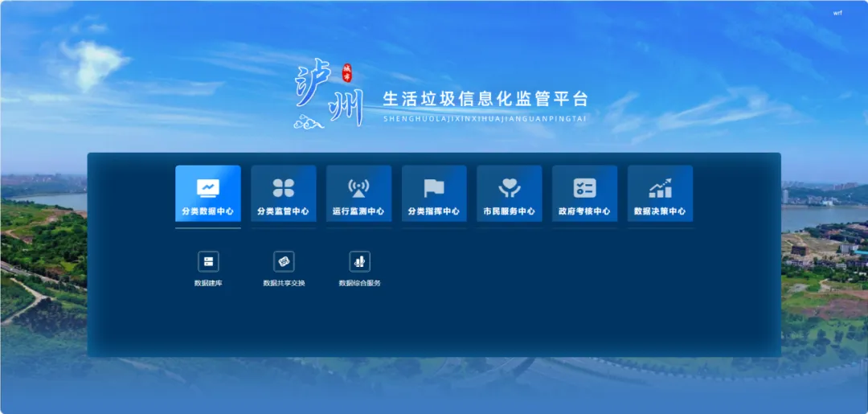This screenshot has height=414, width=868.
Task: Open the 数据综合服务 icon
Action: (359, 261)
